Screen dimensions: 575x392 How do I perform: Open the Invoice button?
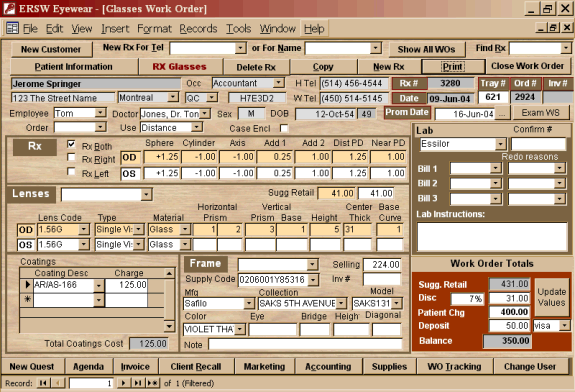135,366
